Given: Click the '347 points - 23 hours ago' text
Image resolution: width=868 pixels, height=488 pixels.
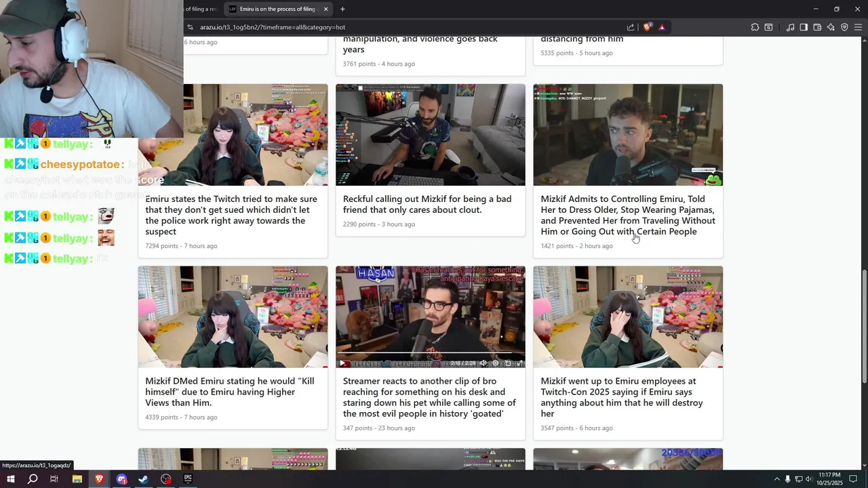Looking at the screenshot, I should click(x=379, y=428).
